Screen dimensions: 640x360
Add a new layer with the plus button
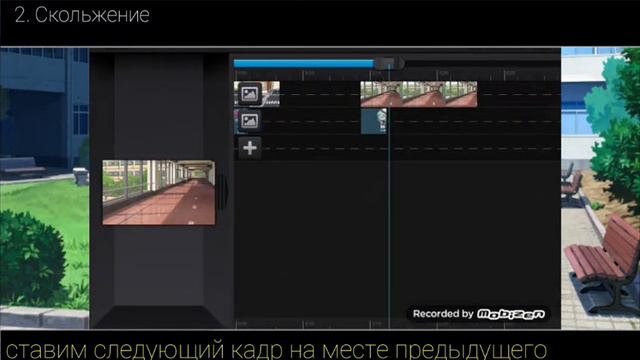[249, 148]
